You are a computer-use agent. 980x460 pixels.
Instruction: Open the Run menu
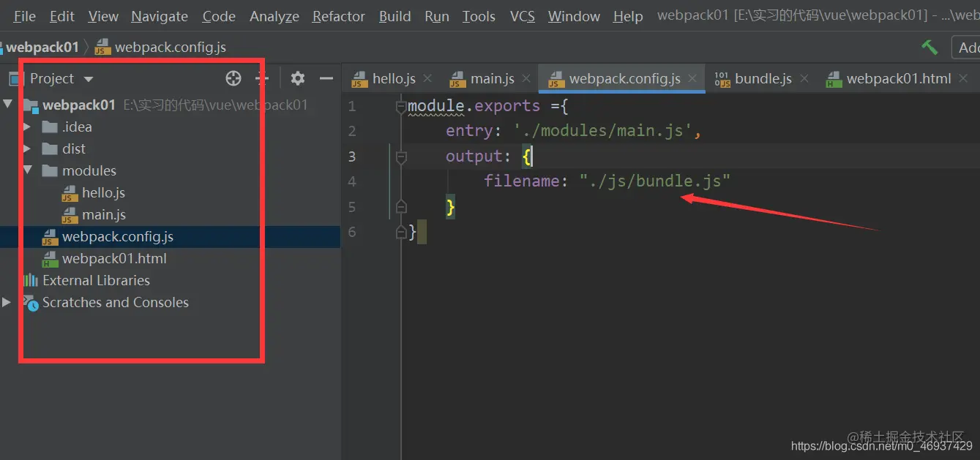point(437,16)
